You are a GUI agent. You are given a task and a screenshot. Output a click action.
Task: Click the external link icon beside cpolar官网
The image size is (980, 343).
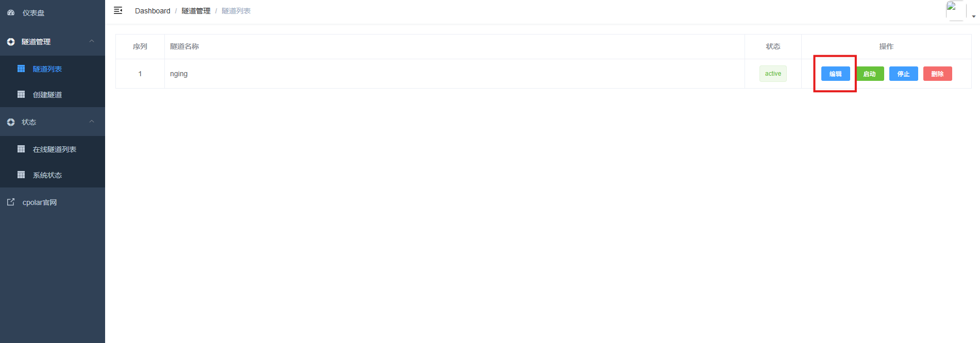[11, 202]
